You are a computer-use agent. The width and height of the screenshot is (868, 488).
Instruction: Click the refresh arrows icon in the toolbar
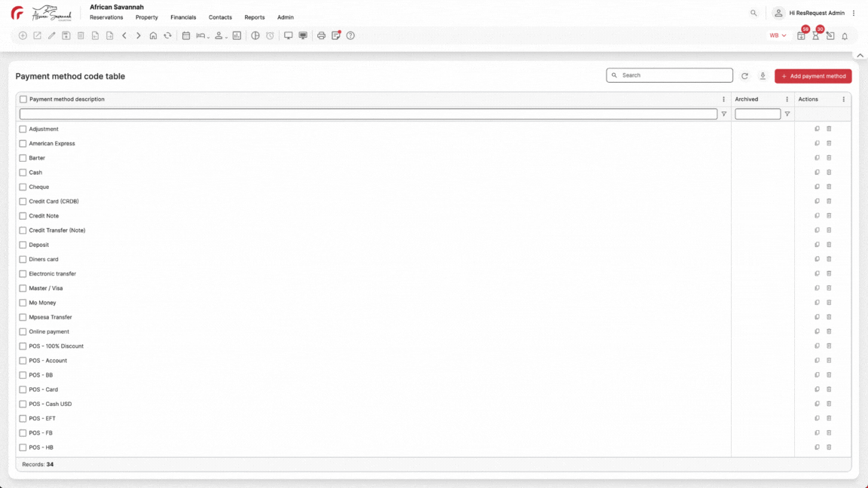pos(168,35)
